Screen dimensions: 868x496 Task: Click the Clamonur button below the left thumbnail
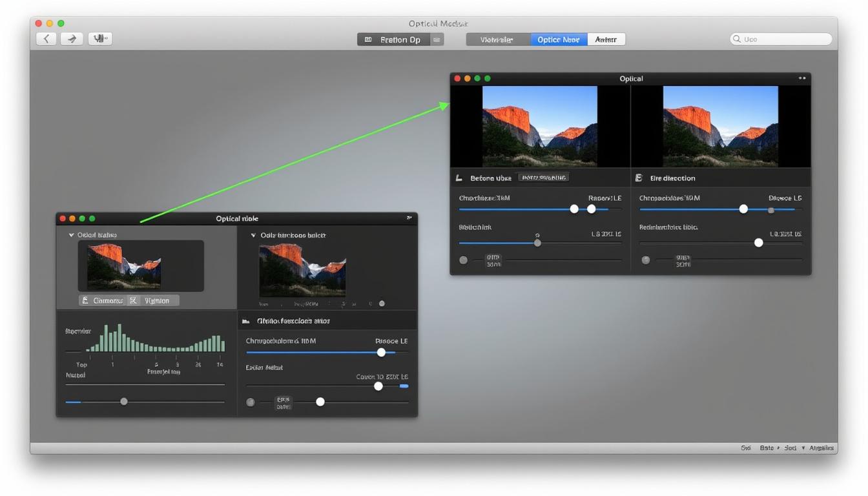103,300
